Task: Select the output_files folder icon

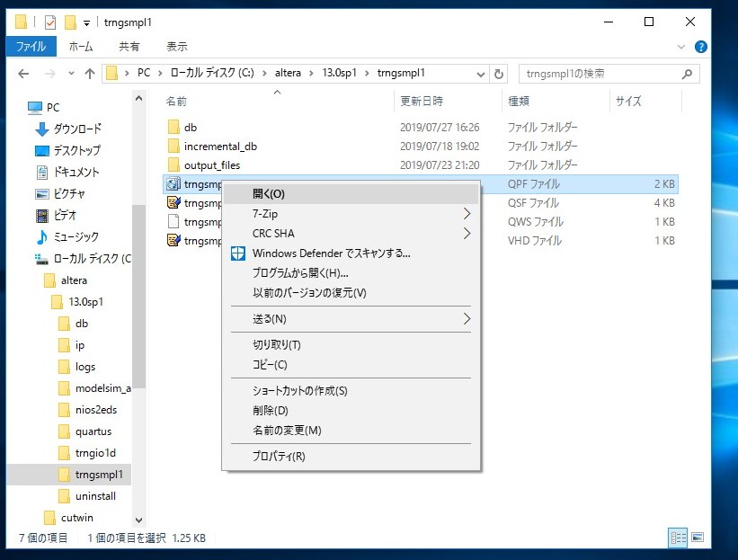Action: click(x=173, y=164)
